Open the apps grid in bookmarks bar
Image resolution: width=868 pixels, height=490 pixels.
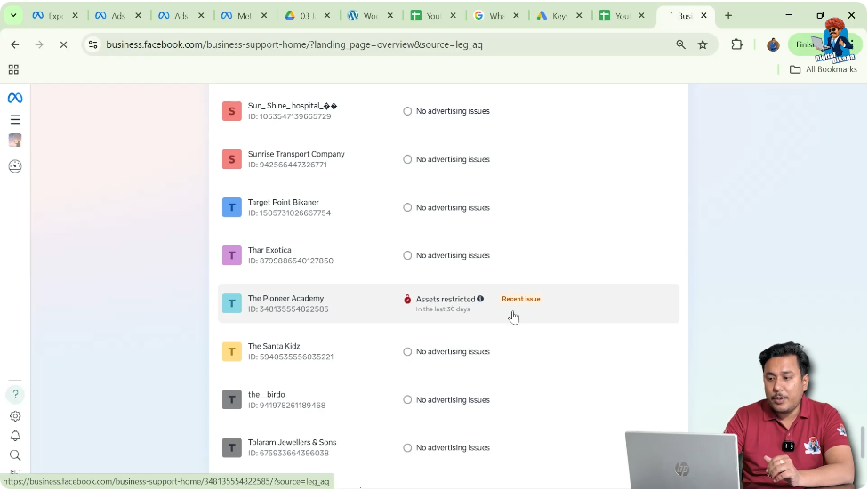(13, 69)
